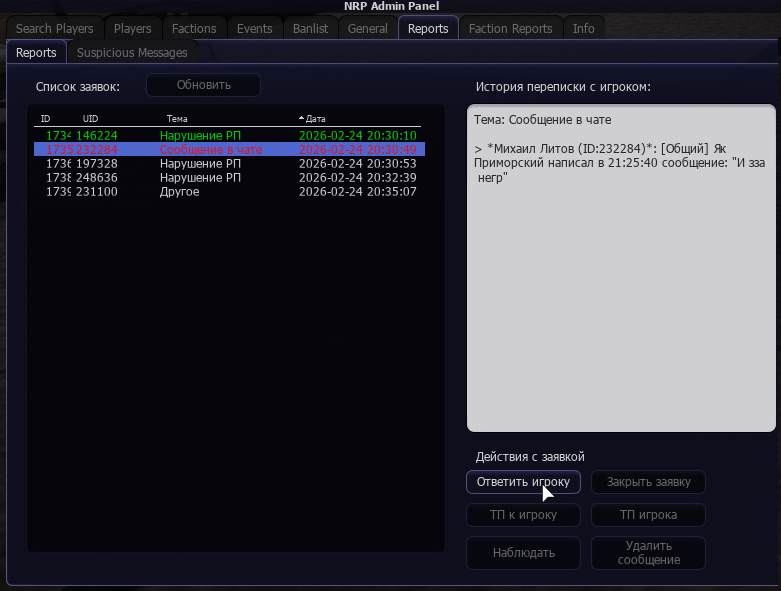781x591 pixels.
Task: Switch to Suspicious Messages sub-tab
Action: pyautogui.click(x=132, y=53)
